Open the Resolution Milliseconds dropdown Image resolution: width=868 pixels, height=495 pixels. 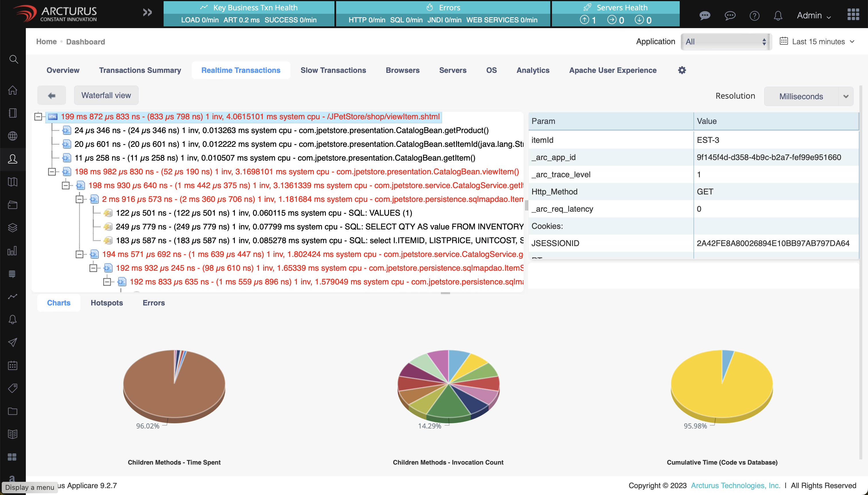pos(808,96)
